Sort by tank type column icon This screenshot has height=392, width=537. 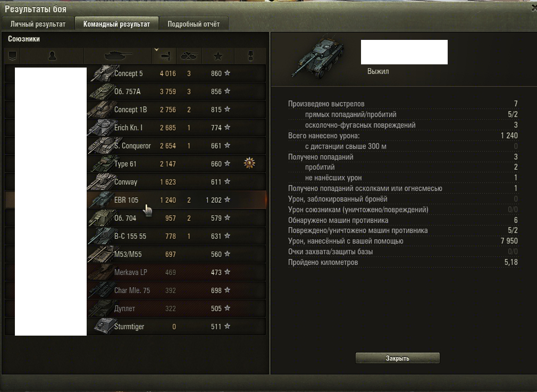tap(118, 56)
